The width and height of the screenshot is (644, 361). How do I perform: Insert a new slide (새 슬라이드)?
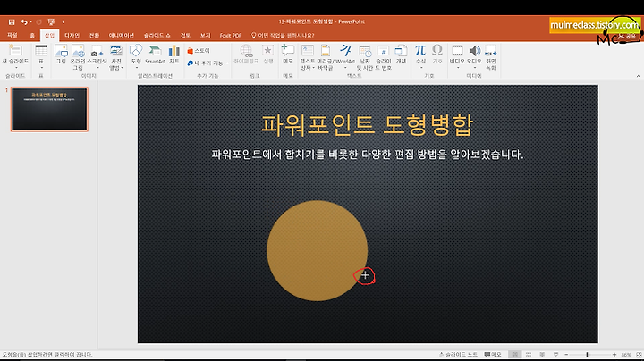click(15, 57)
